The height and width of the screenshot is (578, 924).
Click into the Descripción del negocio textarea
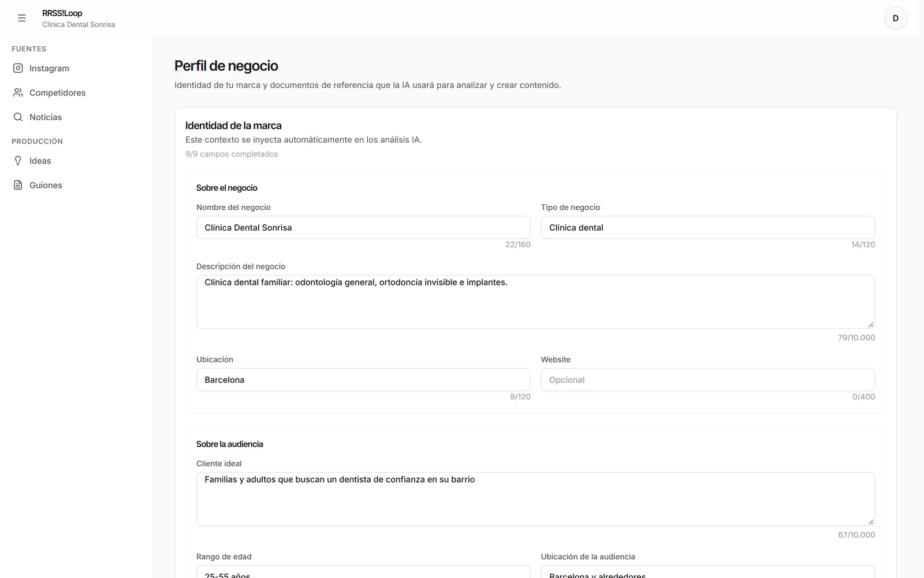[x=535, y=302]
